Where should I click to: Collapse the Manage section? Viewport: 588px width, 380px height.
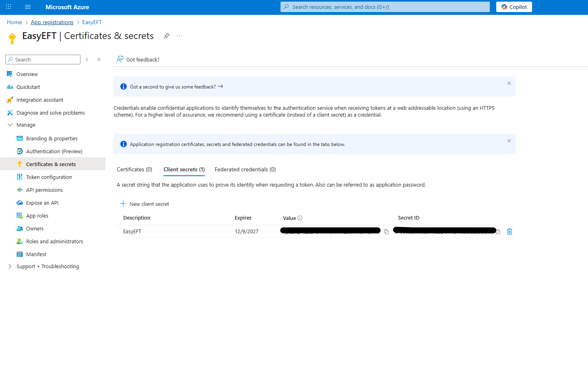click(10, 125)
